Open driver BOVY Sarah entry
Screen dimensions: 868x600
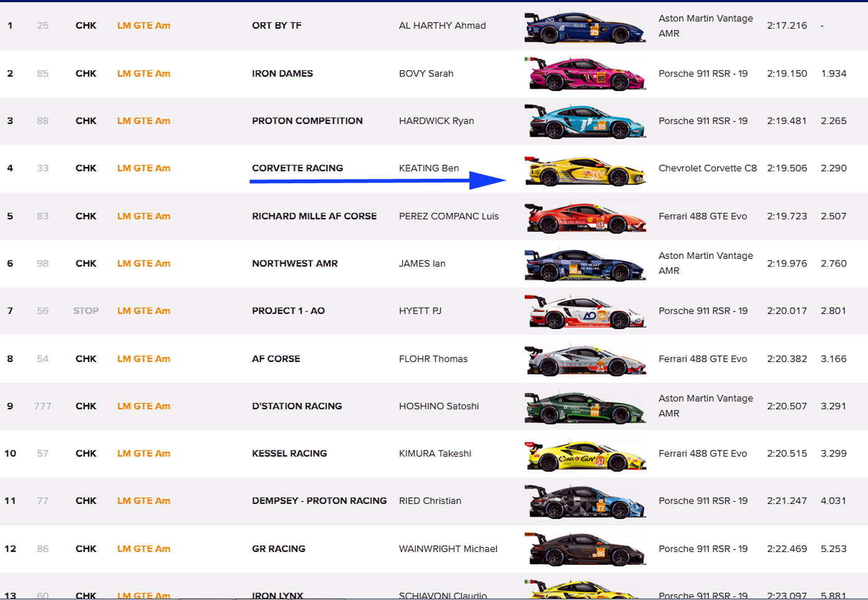[x=426, y=74]
